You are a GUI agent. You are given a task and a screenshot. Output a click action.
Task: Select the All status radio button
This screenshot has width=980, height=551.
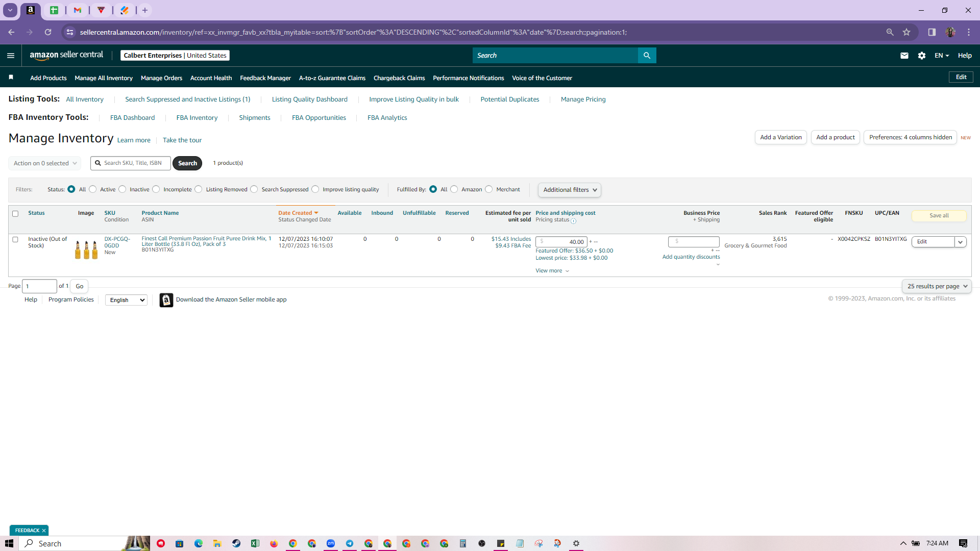tap(71, 189)
